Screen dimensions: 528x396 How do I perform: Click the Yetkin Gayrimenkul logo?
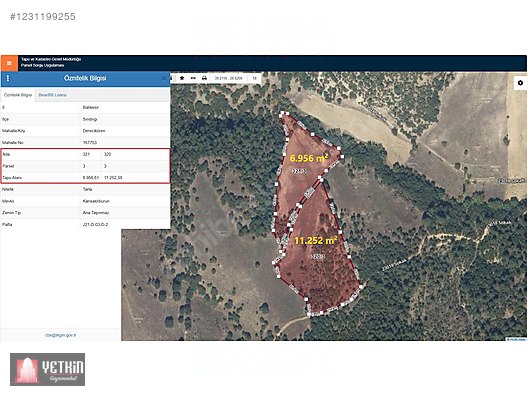pyautogui.click(x=47, y=369)
